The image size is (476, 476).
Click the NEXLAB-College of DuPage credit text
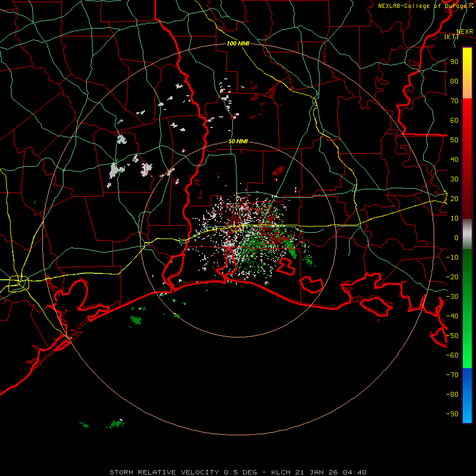(425, 6)
